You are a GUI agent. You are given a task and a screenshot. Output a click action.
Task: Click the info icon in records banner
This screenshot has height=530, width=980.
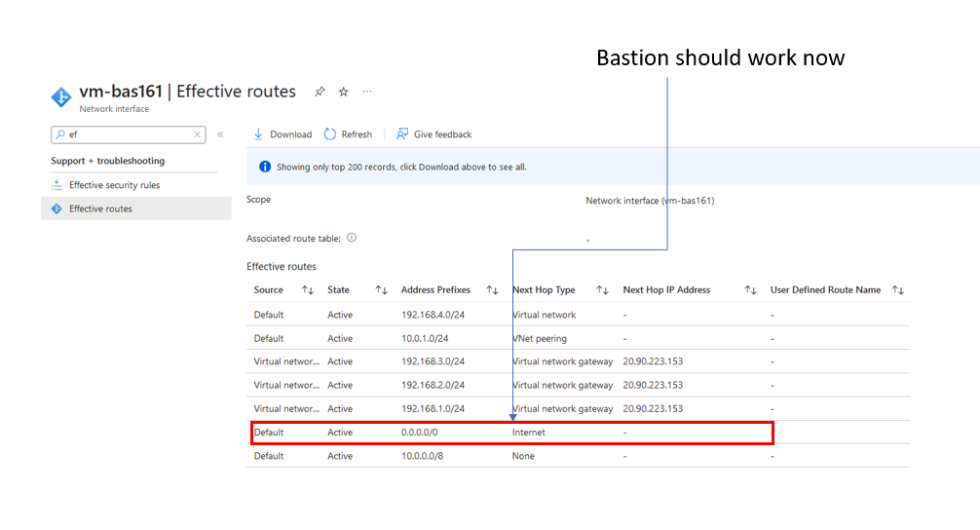click(265, 167)
